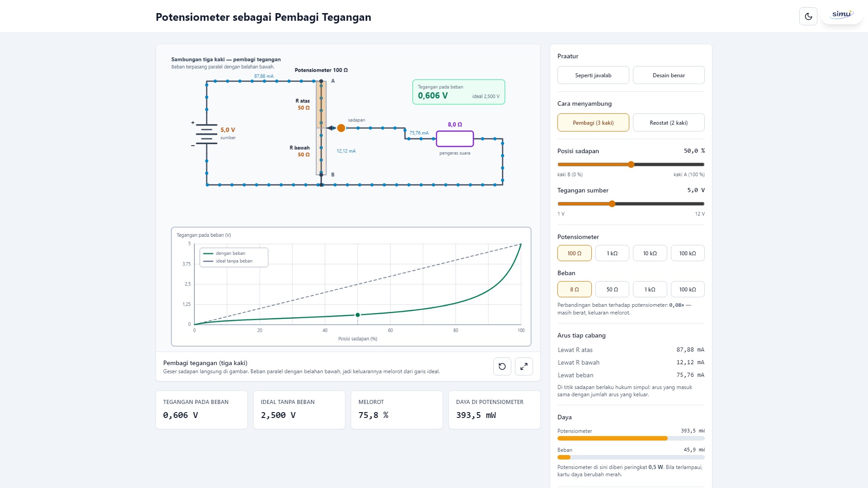Choose the 50 Ω load option

(x=612, y=289)
